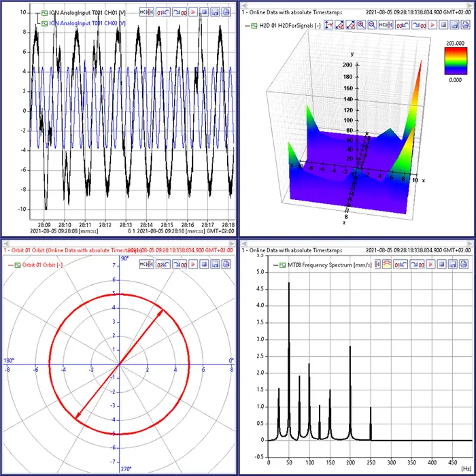The image size is (476, 476).
Task: Click the 203.000 color scale maximum value
Action: [x=455, y=44]
